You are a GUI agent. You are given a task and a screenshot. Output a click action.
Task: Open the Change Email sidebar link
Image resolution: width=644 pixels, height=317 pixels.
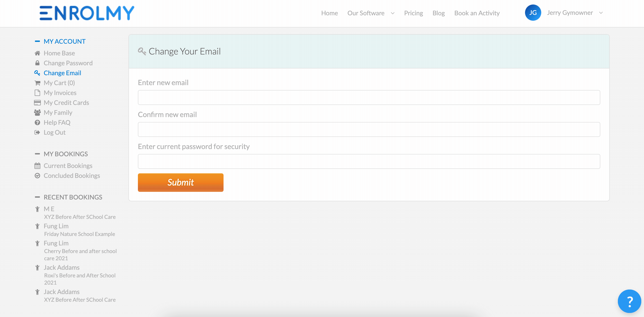[x=62, y=73]
